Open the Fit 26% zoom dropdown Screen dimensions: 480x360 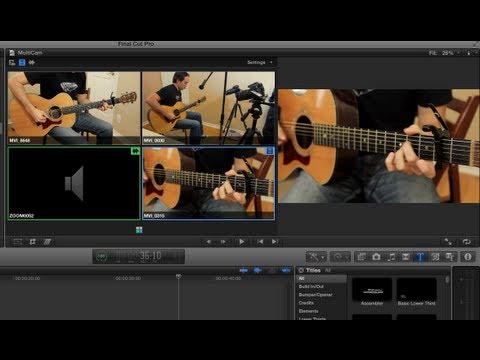[445, 53]
